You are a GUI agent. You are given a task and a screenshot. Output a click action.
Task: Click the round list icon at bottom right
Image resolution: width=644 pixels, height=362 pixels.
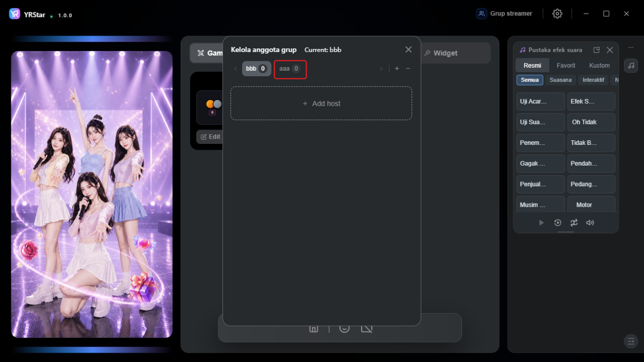point(631,341)
